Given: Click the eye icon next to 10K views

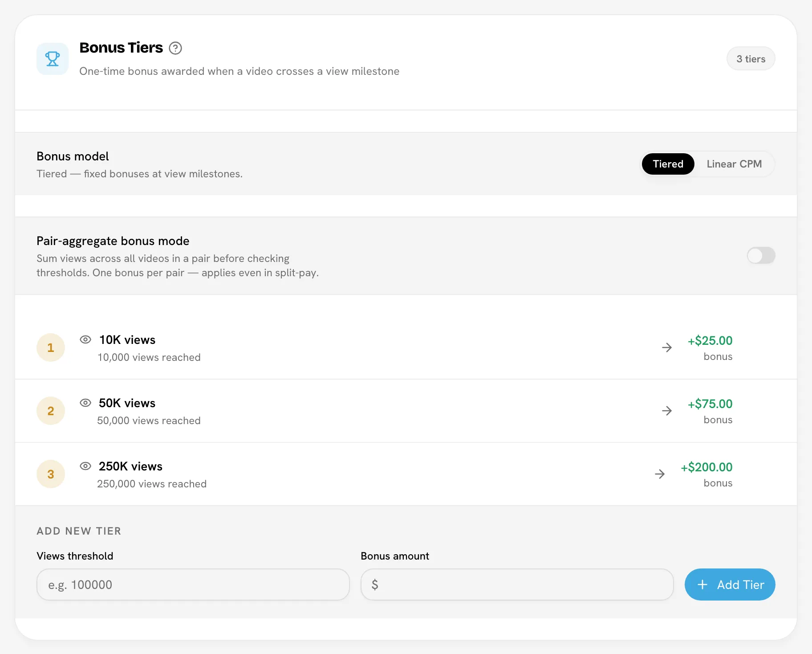Looking at the screenshot, I should pyautogui.click(x=85, y=339).
